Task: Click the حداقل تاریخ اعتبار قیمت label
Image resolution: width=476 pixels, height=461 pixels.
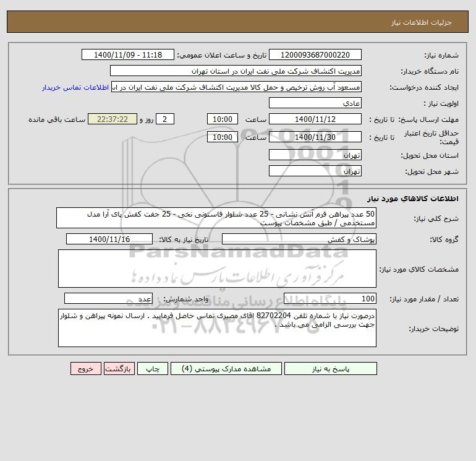Action: pos(431,137)
